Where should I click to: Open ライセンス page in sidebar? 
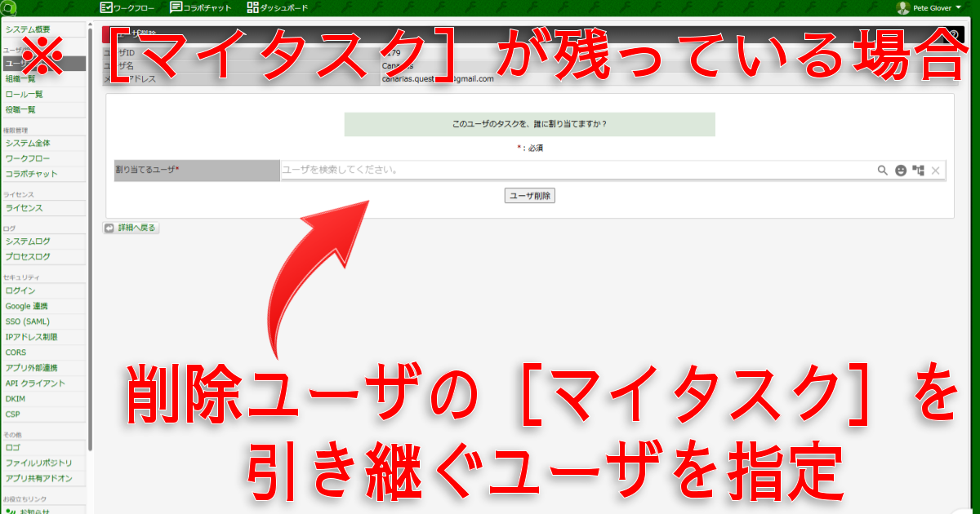[43, 209]
